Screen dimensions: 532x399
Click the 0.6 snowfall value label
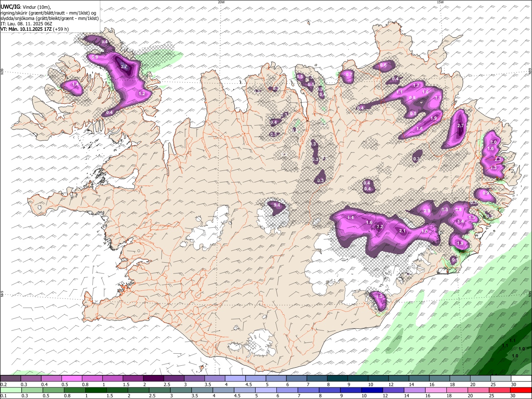[x=383, y=65]
